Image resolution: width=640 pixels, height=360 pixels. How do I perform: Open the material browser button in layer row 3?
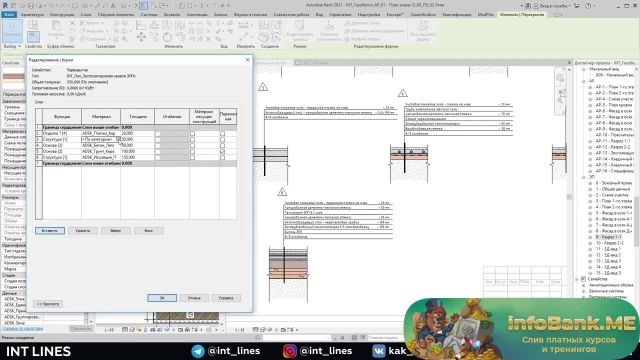pyautogui.click(x=118, y=139)
